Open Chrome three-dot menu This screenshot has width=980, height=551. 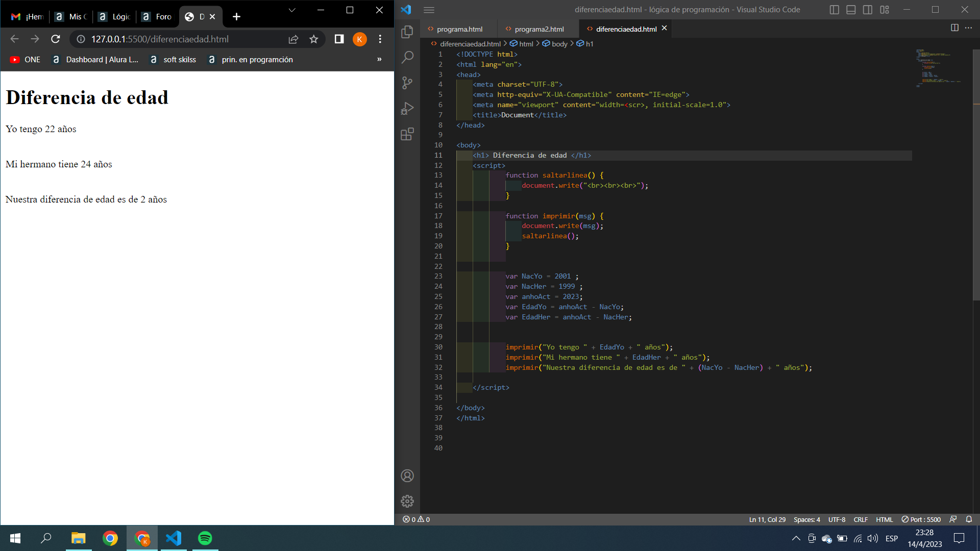tap(380, 39)
